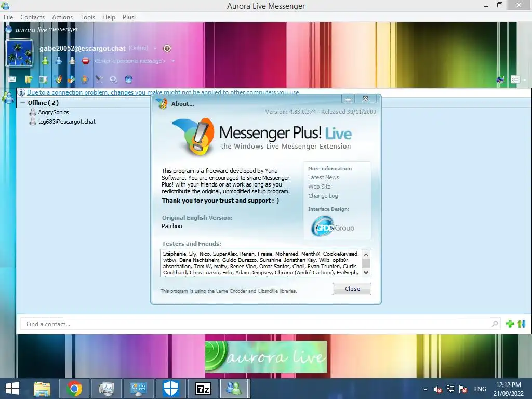The width and height of the screenshot is (532, 399).
Task: Click the aurora live messenger logo orb
Action: point(9,30)
